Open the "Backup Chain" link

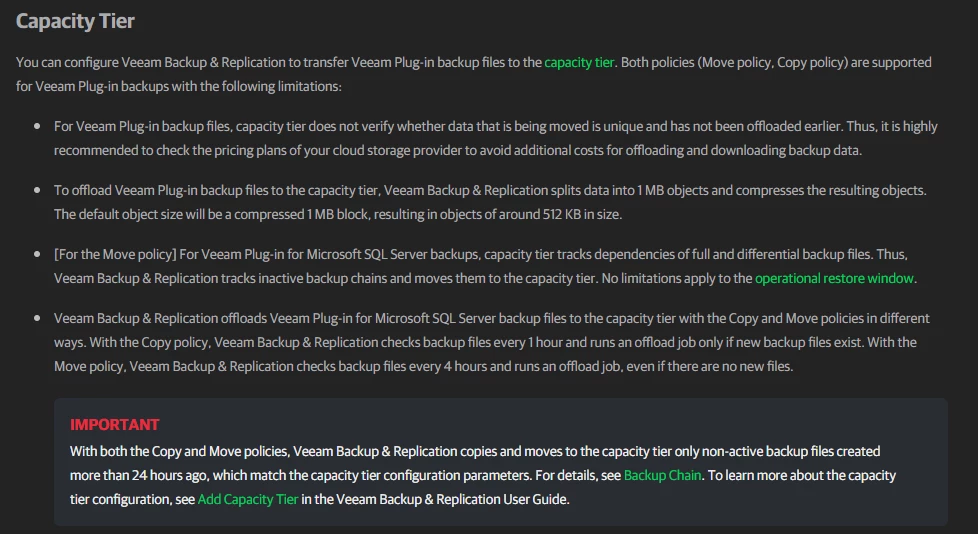coord(662,475)
